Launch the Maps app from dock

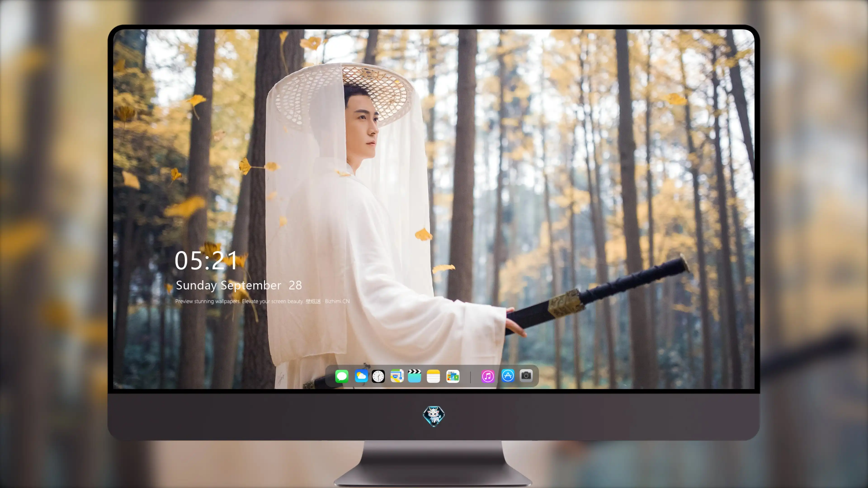pos(397,376)
